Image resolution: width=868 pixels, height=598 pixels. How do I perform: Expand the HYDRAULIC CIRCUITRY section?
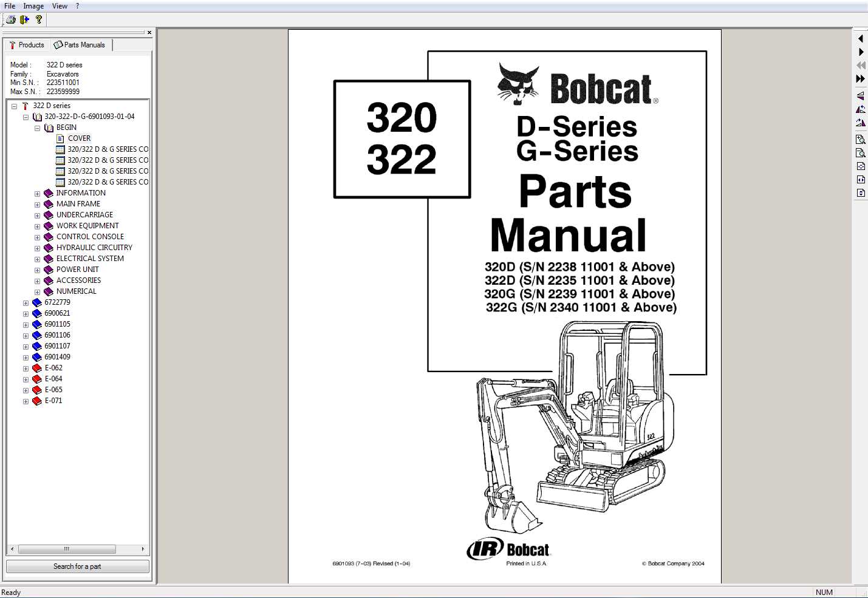(37, 248)
